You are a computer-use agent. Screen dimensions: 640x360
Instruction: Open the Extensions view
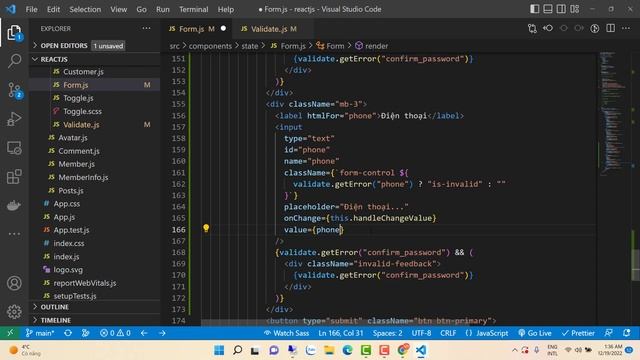[14, 177]
